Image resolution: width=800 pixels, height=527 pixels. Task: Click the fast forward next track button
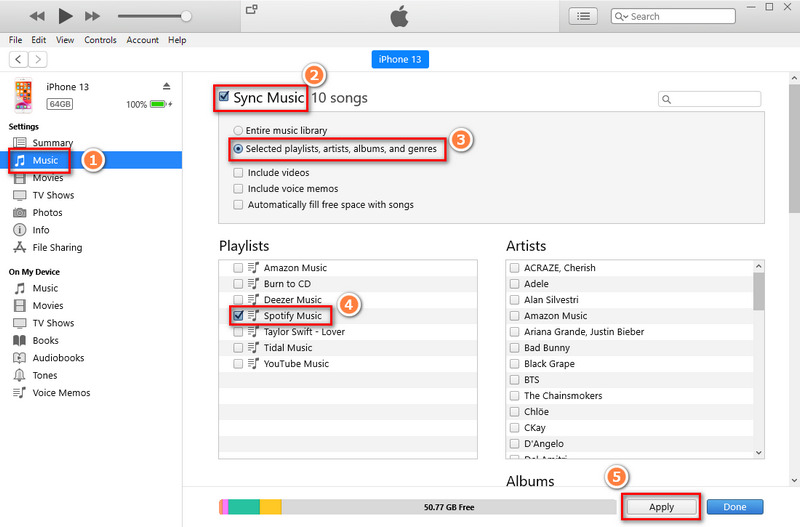click(92, 16)
